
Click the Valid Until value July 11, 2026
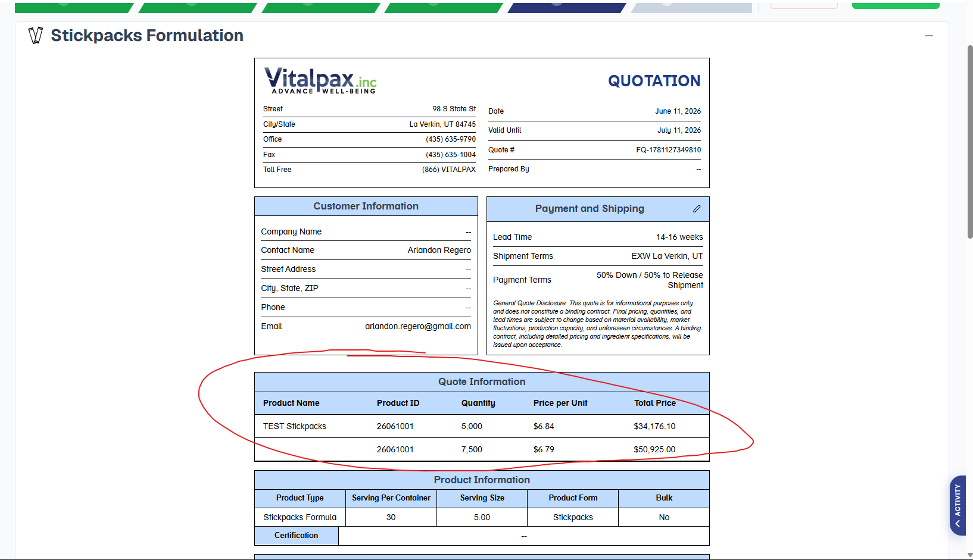(679, 130)
